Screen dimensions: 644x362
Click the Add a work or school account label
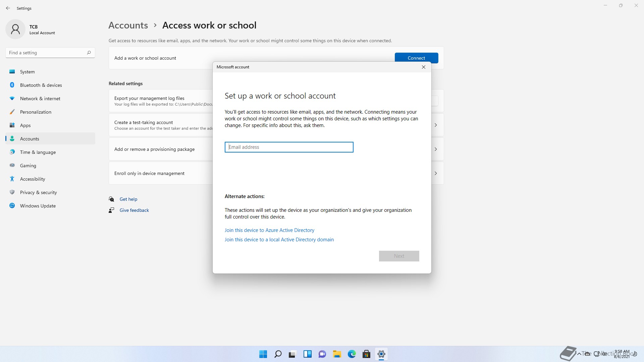tap(145, 58)
